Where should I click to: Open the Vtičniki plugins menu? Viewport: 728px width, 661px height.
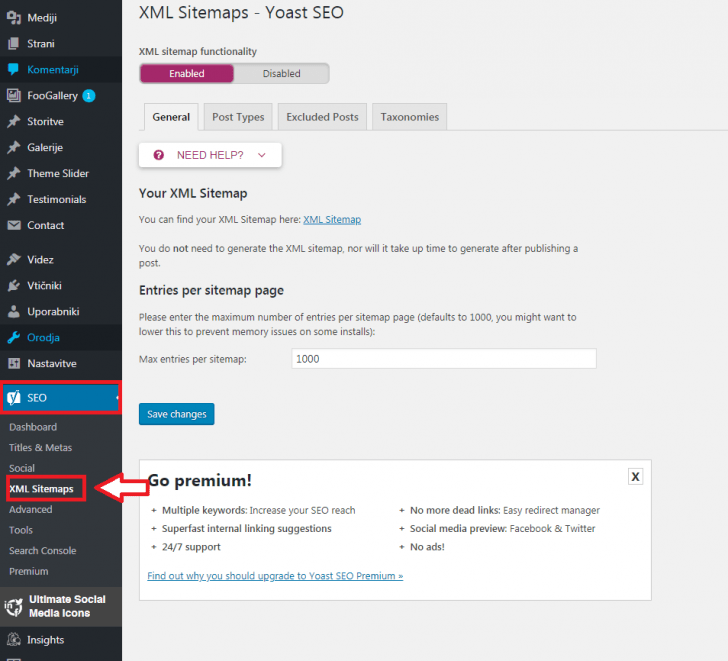(45, 285)
